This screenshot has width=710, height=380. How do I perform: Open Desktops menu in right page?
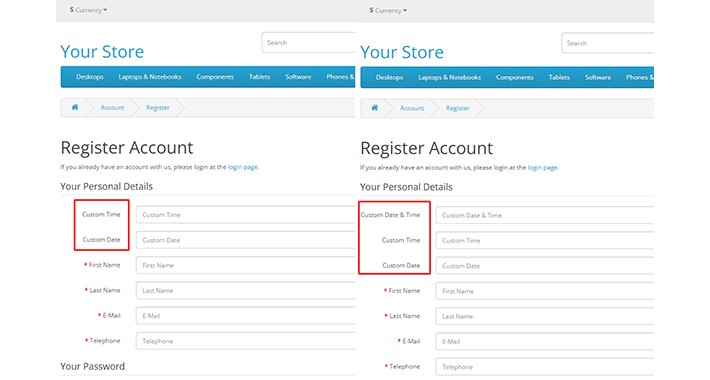tap(389, 77)
